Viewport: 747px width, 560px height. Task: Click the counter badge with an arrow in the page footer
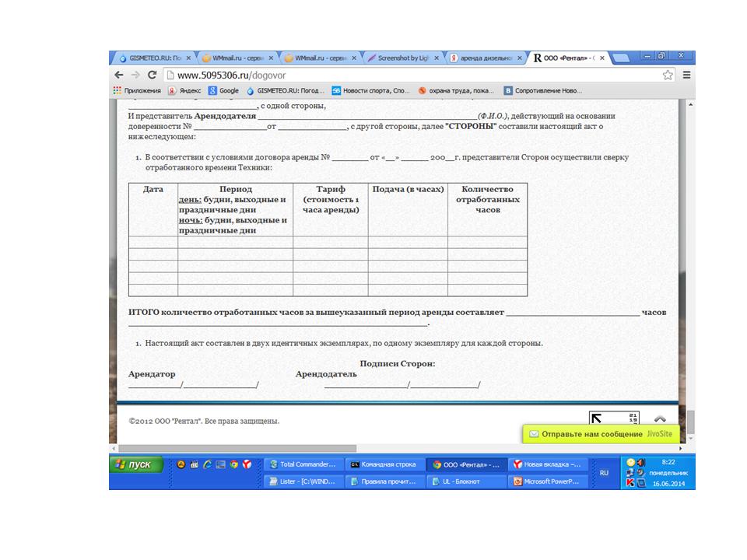pyautogui.click(x=614, y=418)
